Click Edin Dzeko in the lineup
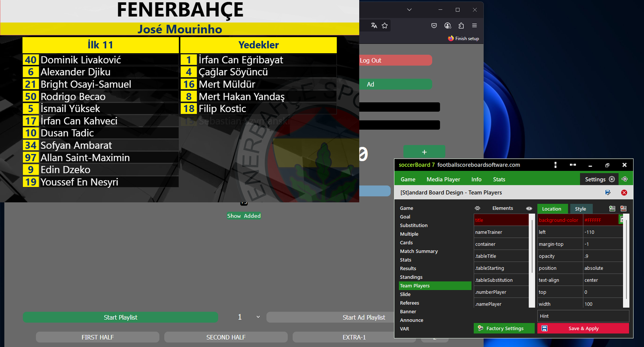Image resolution: width=644 pixels, height=347 pixels. (66, 170)
